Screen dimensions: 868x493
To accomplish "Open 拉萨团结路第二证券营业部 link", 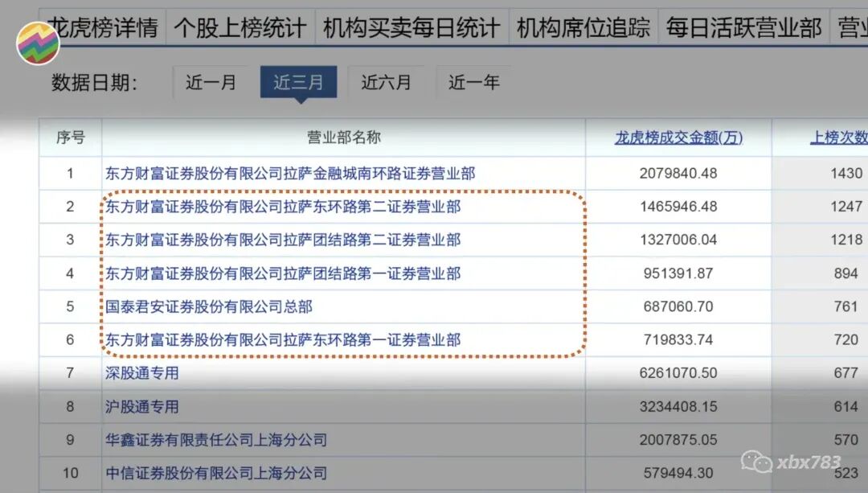I will (283, 240).
